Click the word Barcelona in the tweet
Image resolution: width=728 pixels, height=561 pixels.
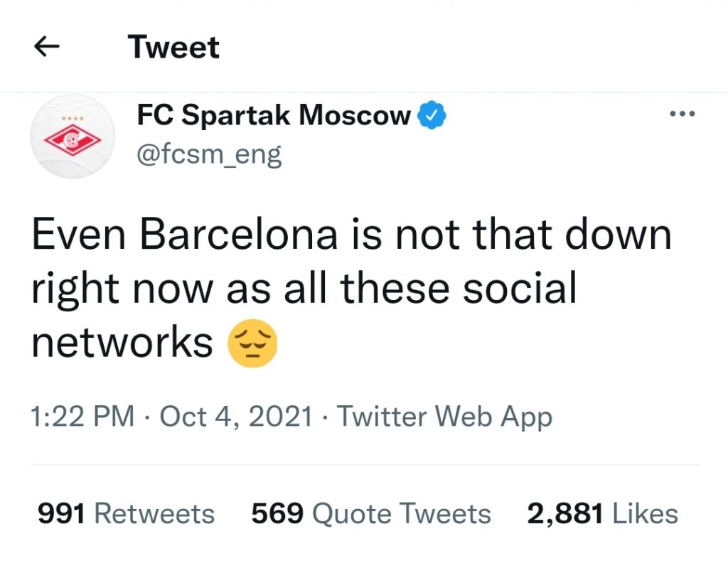tap(238, 235)
